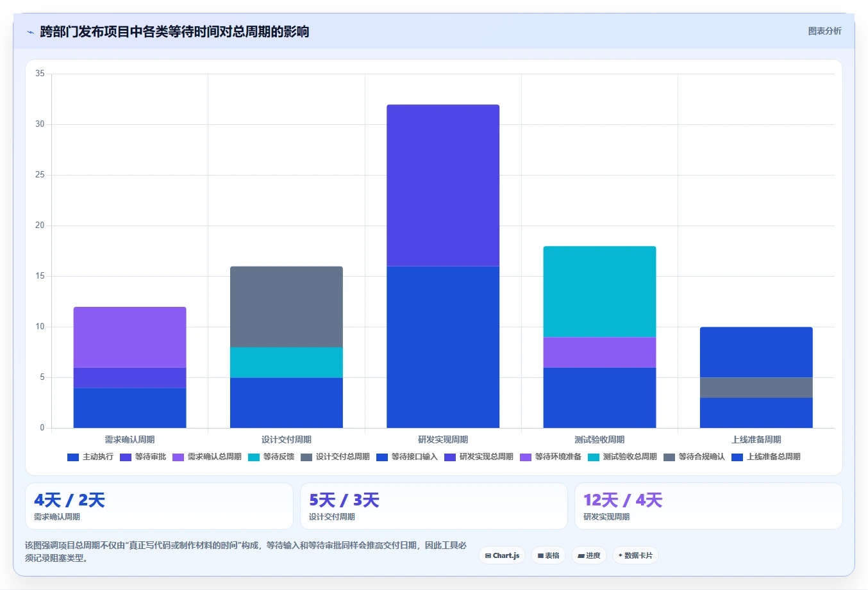The image size is (868, 590).
Task: Toggle the 等待接口输入 legend entry
Action: pos(407,457)
